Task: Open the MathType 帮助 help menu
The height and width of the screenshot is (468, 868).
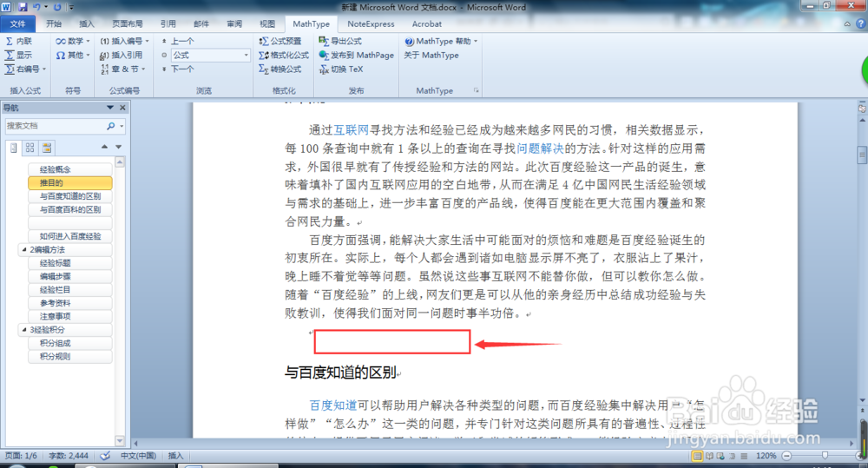Action: point(441,41)
